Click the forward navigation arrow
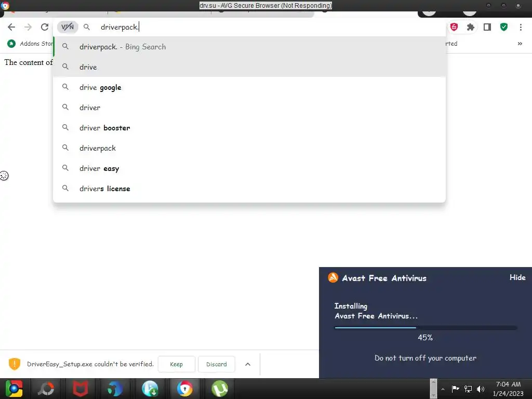This screenshot has height=399, width=532. point(28,27)
